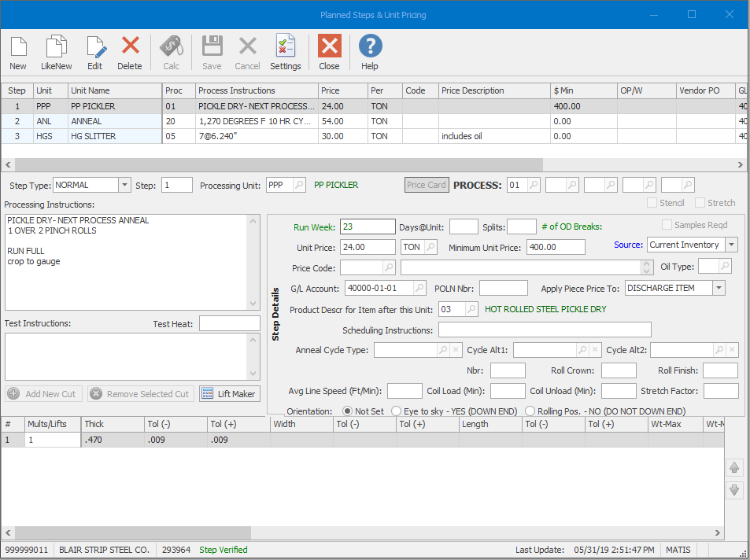Check the Samples Reqd box
750x560 pixels.
tap(667, 226)
